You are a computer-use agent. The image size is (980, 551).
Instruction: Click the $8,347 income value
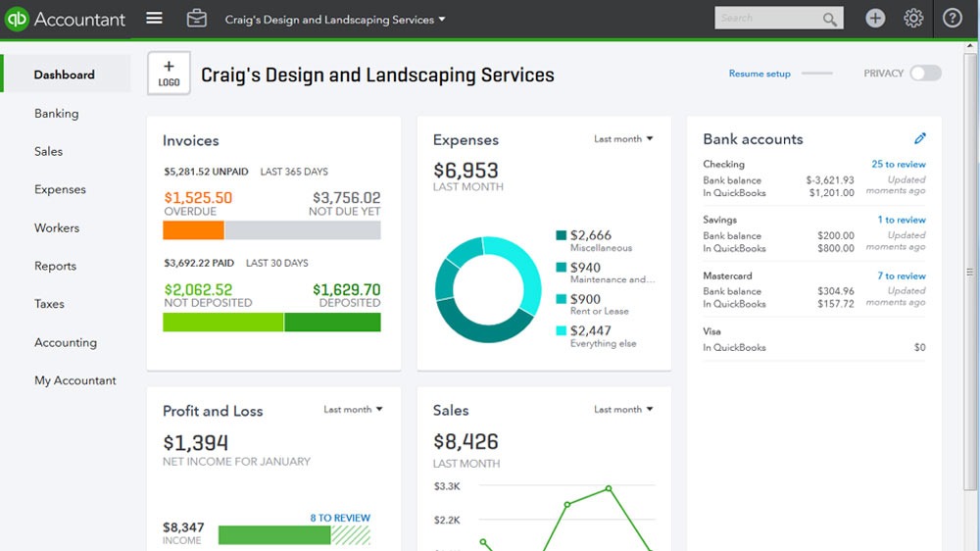click(183, 527)
